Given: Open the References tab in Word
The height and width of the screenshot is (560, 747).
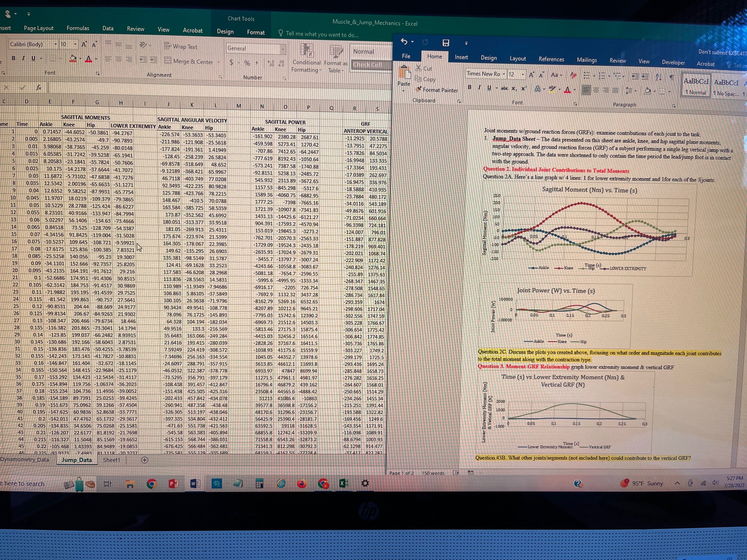Looking at the screenshot, I should [551, 59].
